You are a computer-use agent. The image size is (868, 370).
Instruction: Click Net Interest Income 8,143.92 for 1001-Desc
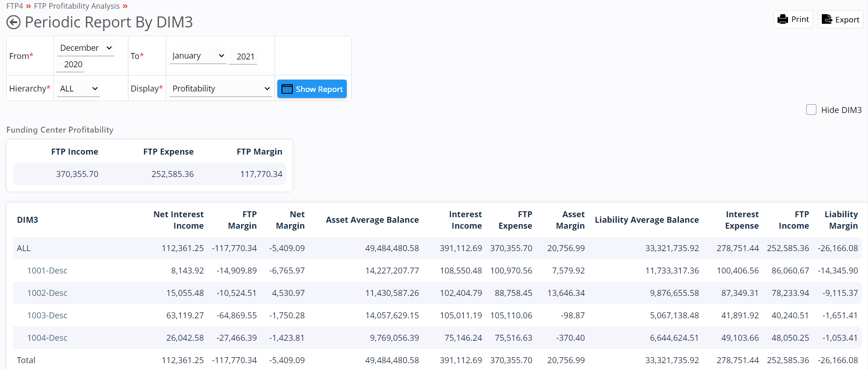pos(187,271)
